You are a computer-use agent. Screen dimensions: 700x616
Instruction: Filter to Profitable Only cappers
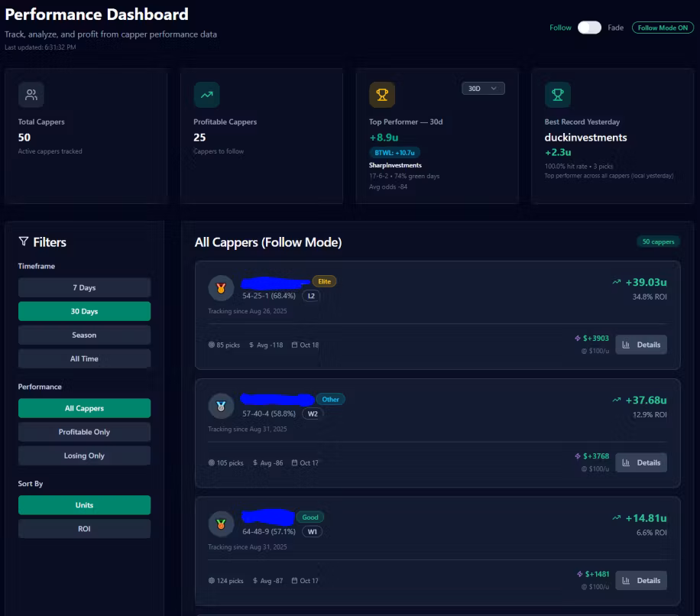click(84, 432)
